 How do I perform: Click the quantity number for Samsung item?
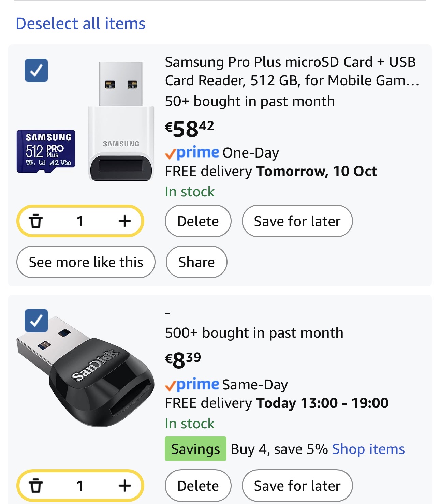tap(80, 221)
